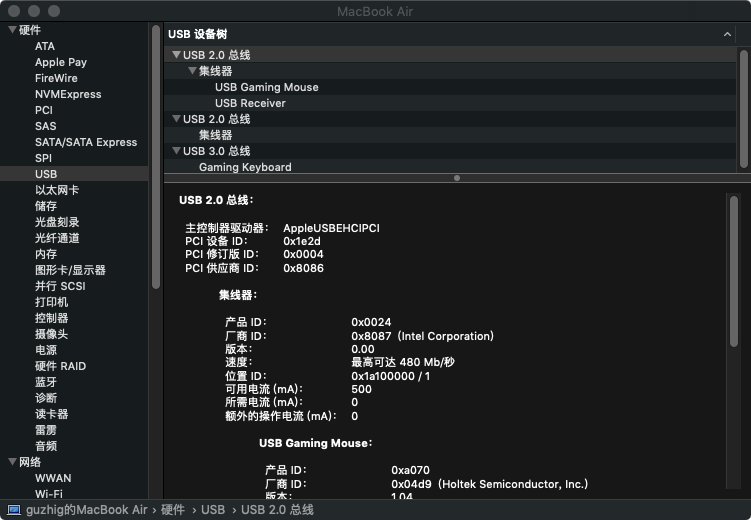The height and width of the screenshot is (520, 751).
Task: Click the 最高可达 480 Mb/秒 speed value
Action: [x=403, y=362]
